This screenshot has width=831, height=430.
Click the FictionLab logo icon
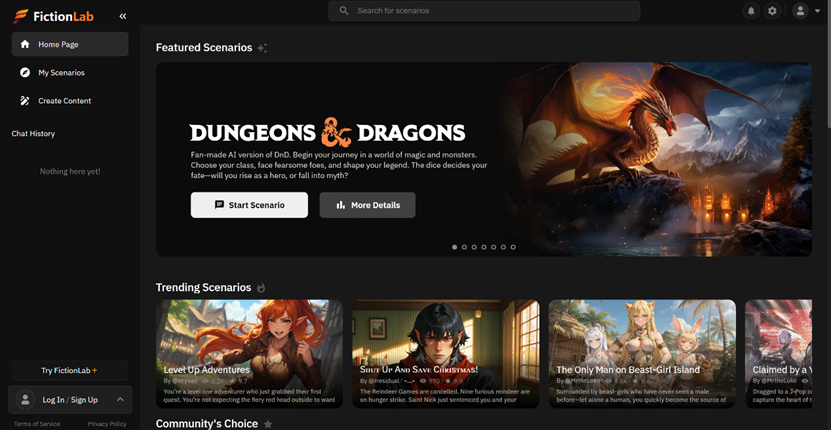tap(20, 16)
